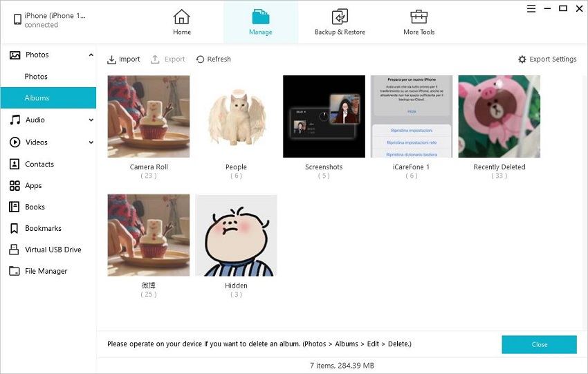
Task: Open the Backup & Restore icon tab
Action: 340,17
